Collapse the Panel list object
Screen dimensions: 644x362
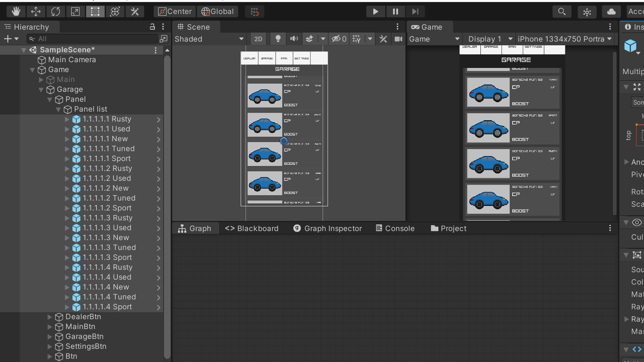click(58, 110)
